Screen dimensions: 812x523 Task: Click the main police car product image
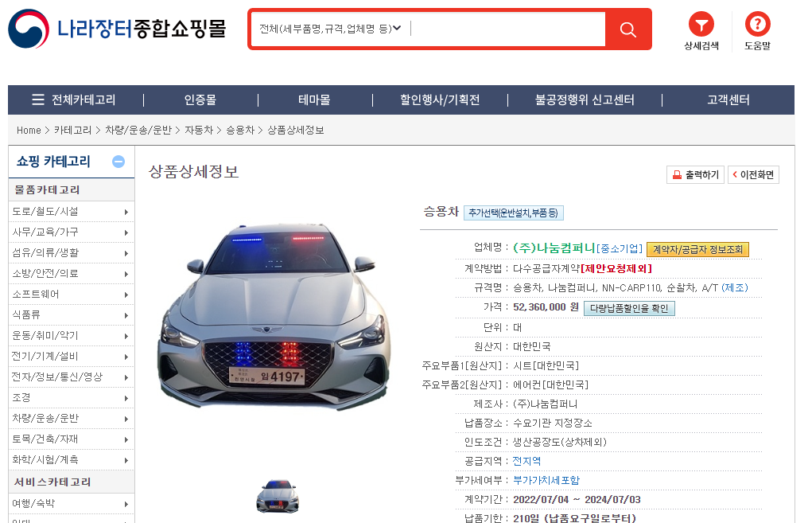(274, 316)
